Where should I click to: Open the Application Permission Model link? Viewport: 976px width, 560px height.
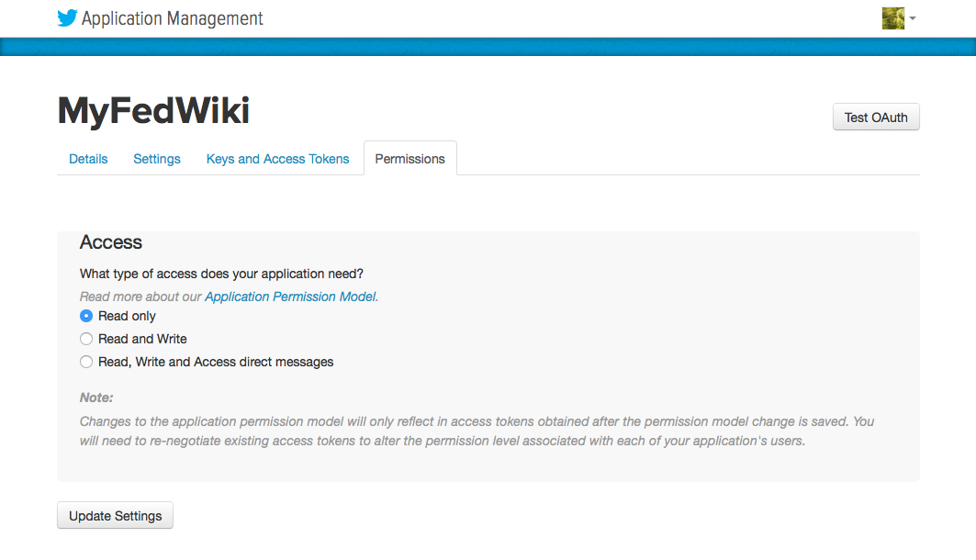[291, 297]
